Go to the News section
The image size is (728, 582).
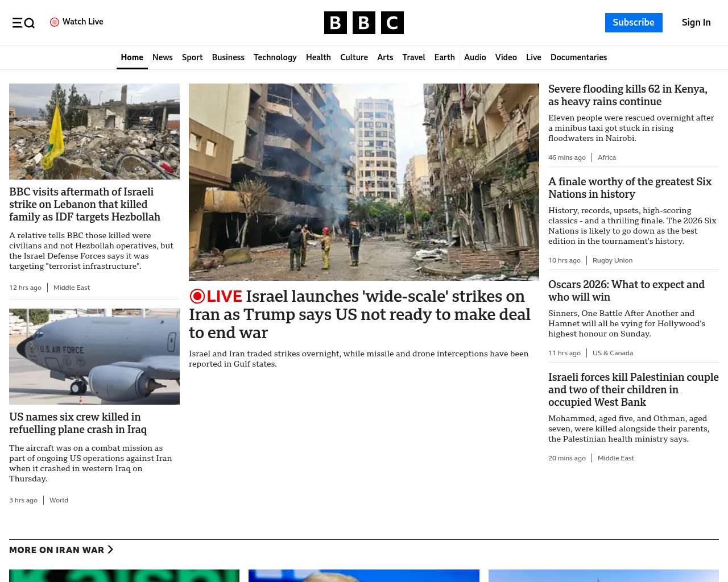pos(163,57)
